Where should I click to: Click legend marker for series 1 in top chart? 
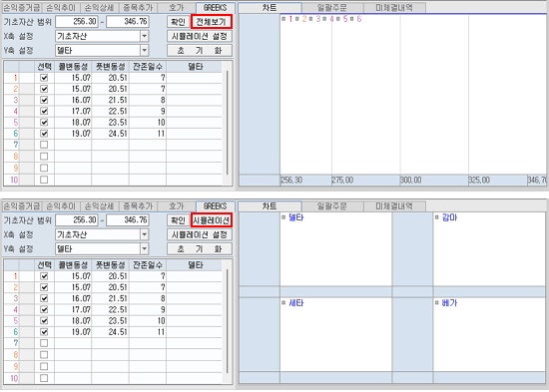[x=283, y=19]
